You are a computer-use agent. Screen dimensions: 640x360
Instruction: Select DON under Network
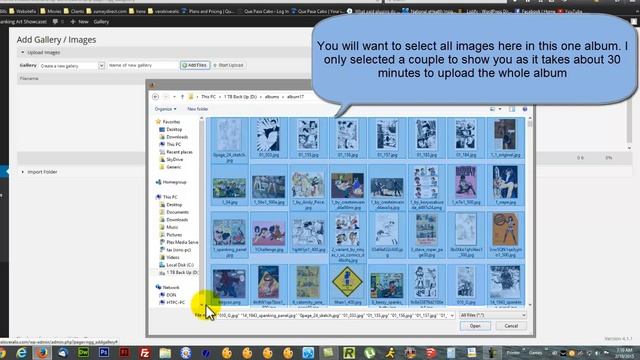click(171, 295)
